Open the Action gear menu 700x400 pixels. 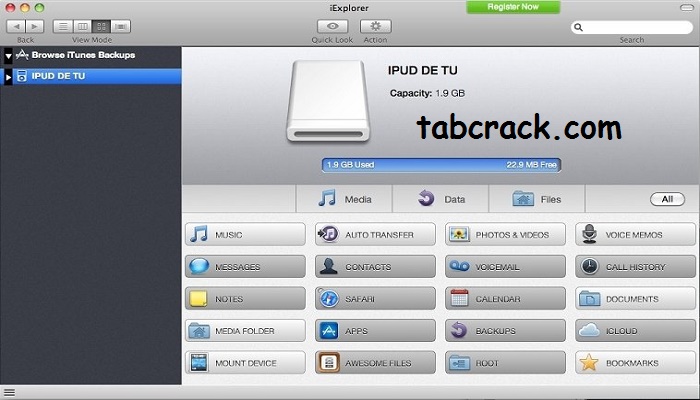click(375, 26)
